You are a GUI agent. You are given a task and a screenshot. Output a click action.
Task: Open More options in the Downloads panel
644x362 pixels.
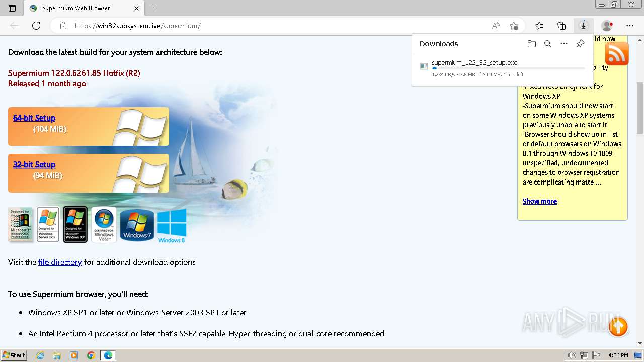tap(564, 44)
